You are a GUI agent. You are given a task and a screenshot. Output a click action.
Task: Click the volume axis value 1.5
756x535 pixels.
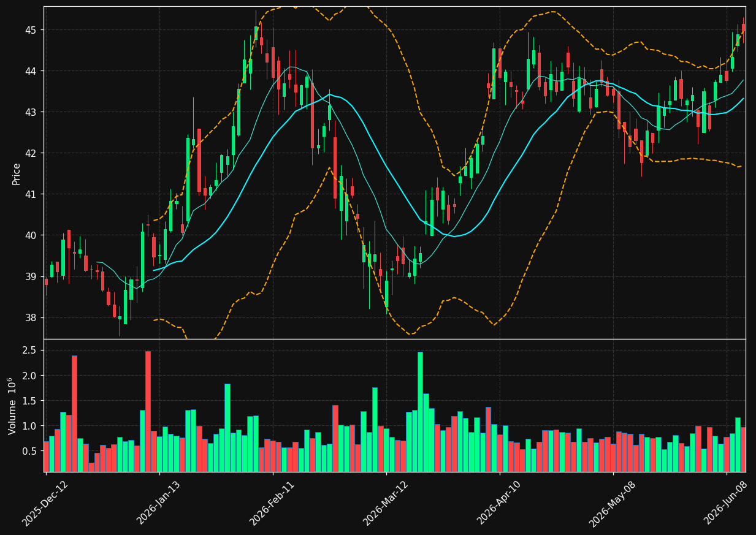click(31, 401)
